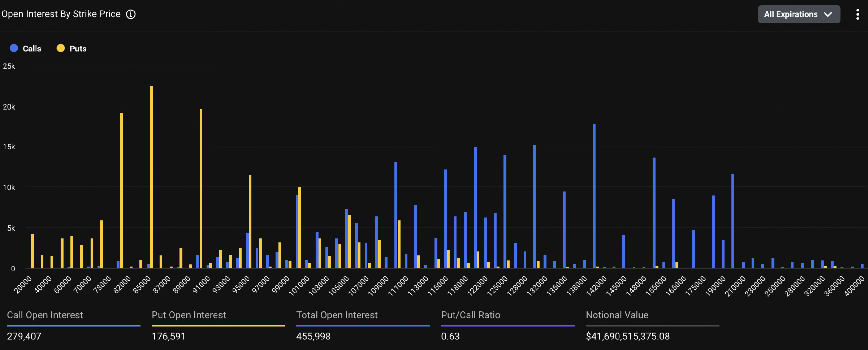Toggle the Puts legend series
This screenshot has width=868, height=350.
pos(78,49)
